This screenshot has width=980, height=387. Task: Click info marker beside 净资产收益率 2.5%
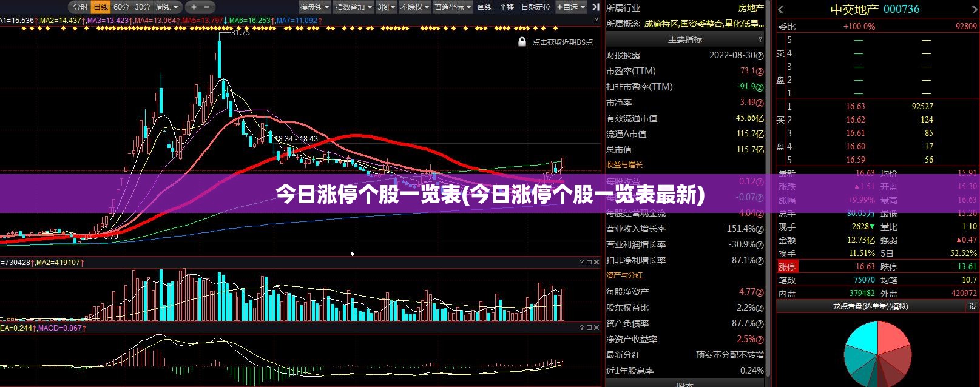(760, 339)
